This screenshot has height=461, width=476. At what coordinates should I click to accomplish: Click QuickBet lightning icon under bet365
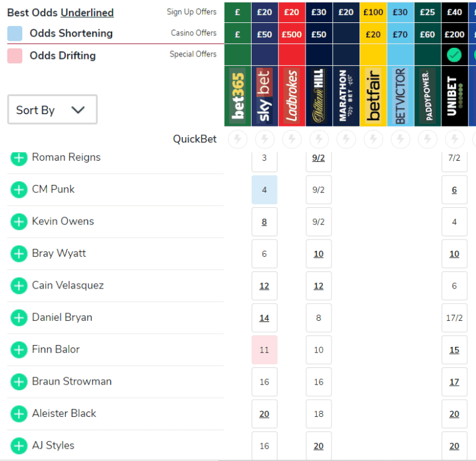[x=237, y=140]
